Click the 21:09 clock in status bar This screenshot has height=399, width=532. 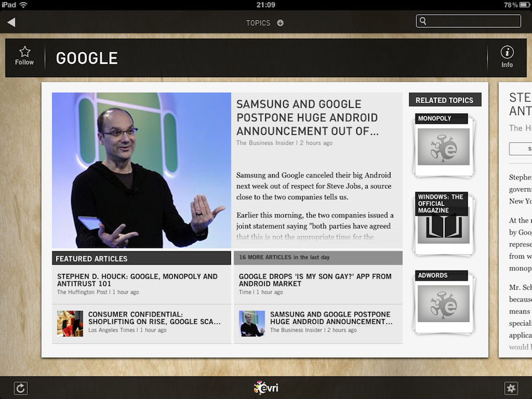point(265,5)
